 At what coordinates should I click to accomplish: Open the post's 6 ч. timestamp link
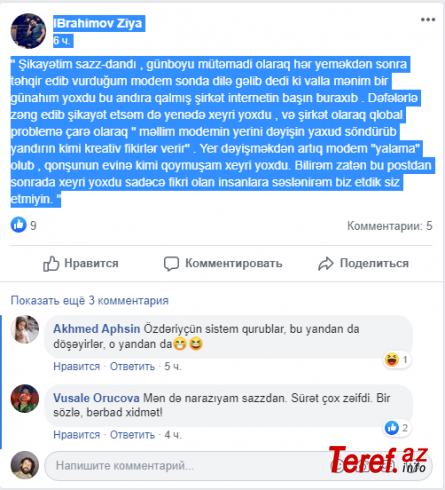pyautogui.click(x=62, y=41)
